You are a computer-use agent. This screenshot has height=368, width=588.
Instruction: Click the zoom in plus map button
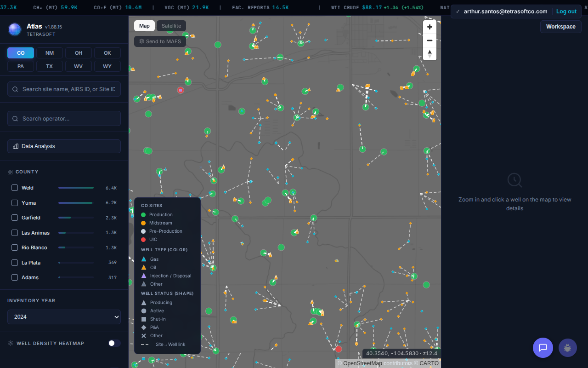430,27
